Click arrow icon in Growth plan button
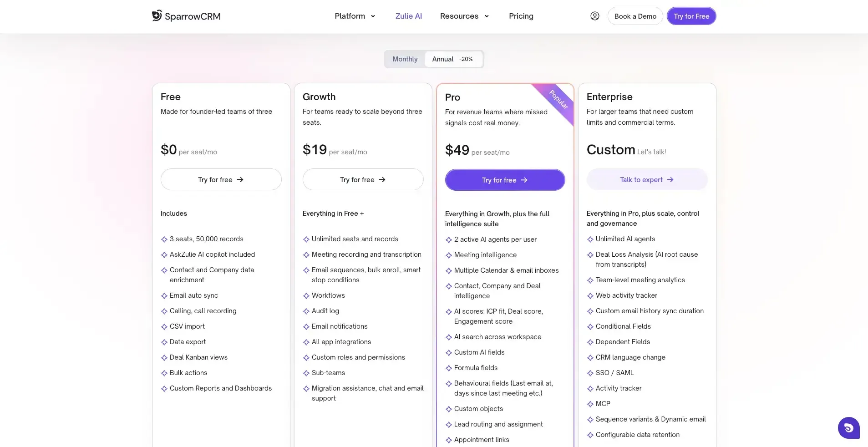 382,180
